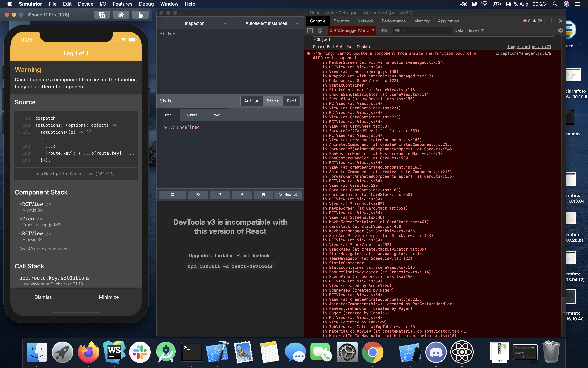The height and width of the screenshot is (368, 588).
Task: Open the Features menu in Simulator
Action: 122,4
